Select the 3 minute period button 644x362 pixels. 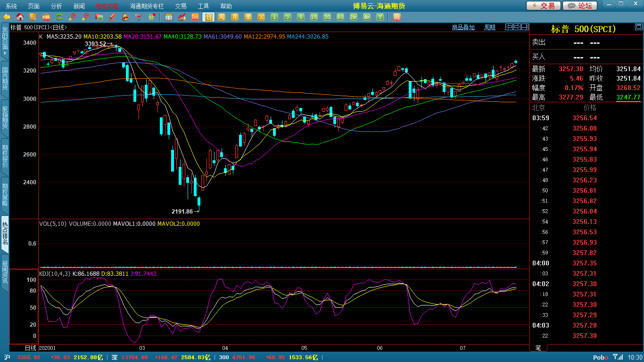(x=288, y=17)
